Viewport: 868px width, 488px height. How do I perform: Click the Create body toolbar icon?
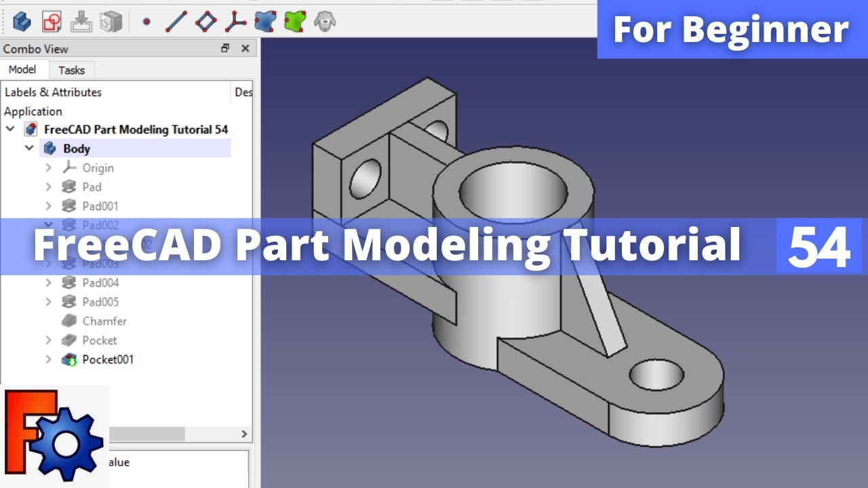22,22
